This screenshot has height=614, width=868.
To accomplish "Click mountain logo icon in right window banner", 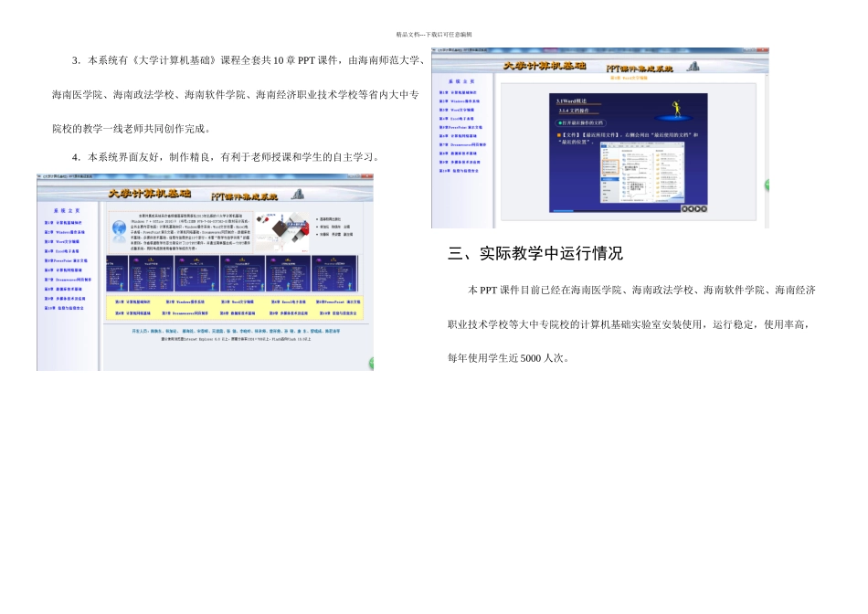I will pos(693,67).
